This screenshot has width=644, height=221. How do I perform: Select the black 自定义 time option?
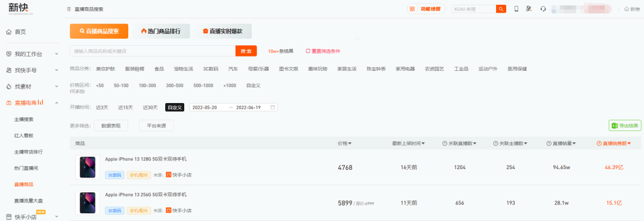coord(175,107)
